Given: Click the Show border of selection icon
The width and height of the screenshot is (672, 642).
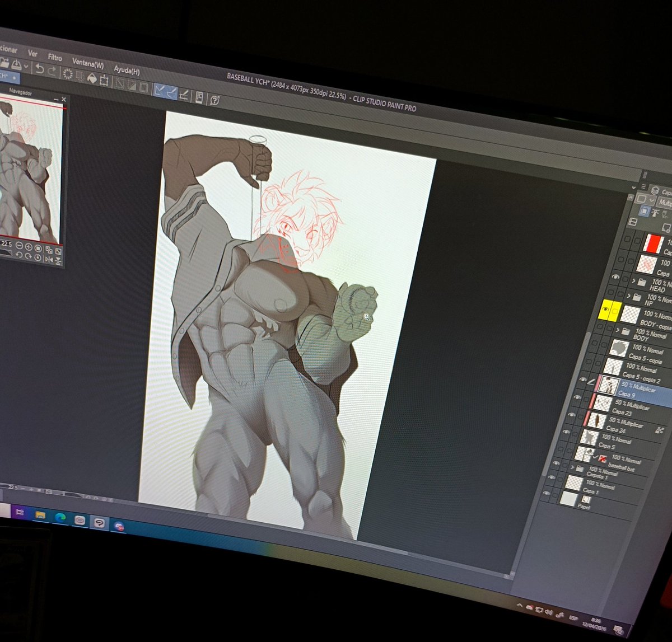Looking at the screenshot, I should (144, 87).
